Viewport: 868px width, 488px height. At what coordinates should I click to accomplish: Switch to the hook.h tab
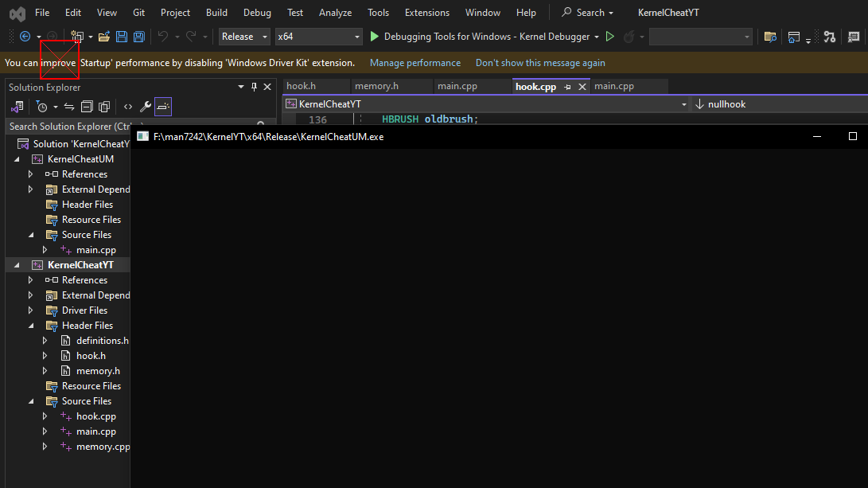[x=302, y=87]
